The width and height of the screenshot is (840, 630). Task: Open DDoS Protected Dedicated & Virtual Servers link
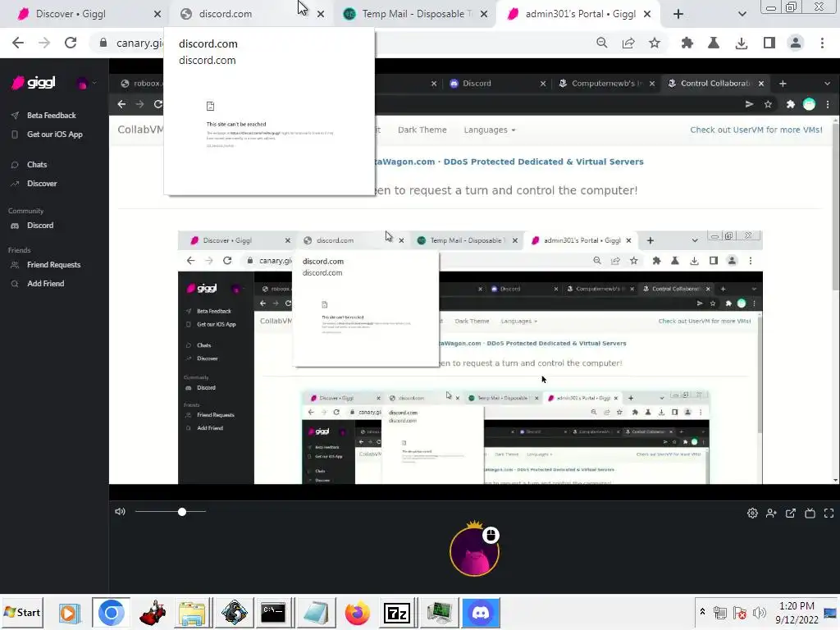(x=543, y=162)
